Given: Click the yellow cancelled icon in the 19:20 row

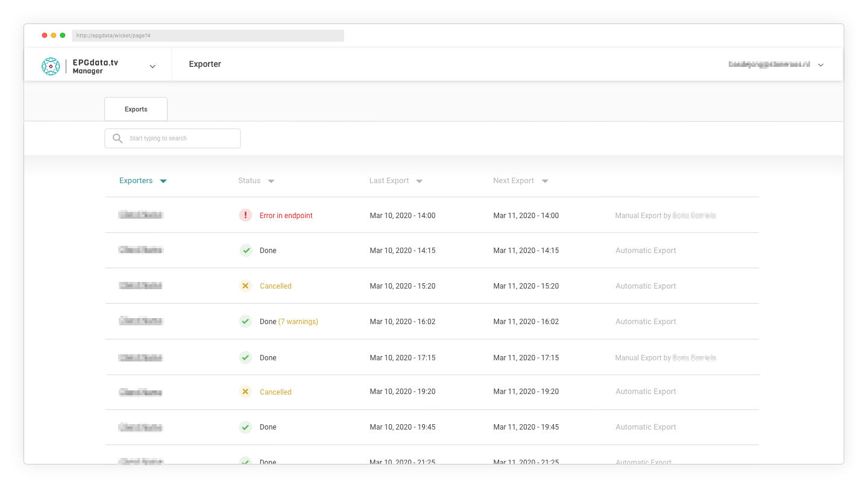Looking at the screenshot, I should coord(245,392).
